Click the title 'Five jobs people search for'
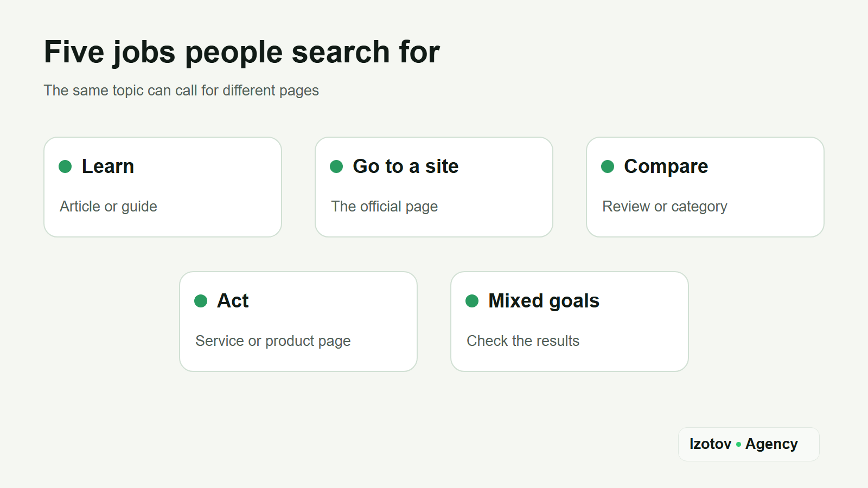The height and width of the screenshot is (488, 868). coord(242,53)
